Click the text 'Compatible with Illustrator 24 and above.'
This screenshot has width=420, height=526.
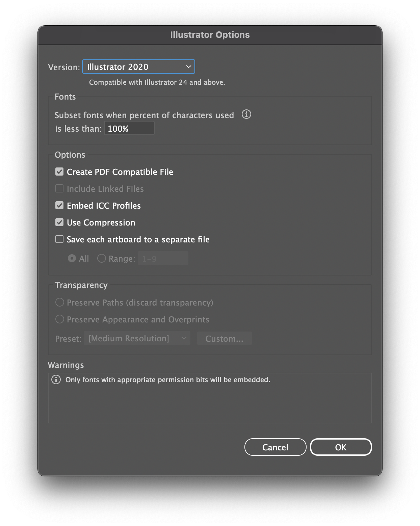click(157, 82)
